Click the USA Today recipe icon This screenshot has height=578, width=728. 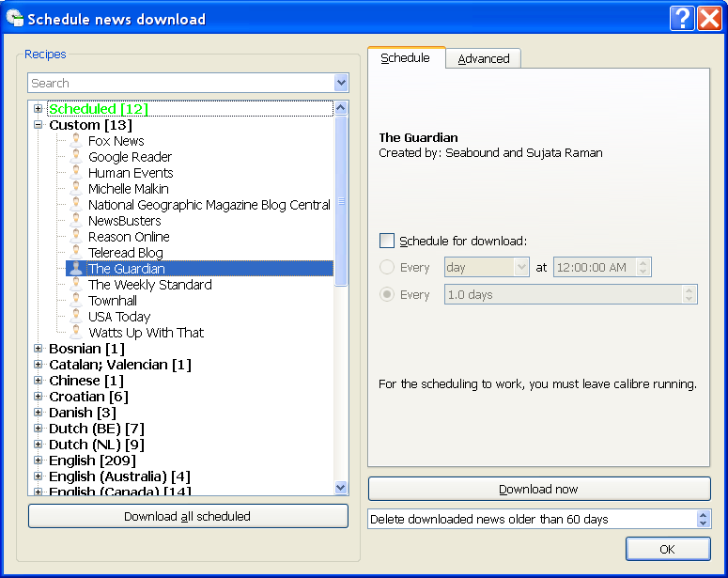click(76, 316)
